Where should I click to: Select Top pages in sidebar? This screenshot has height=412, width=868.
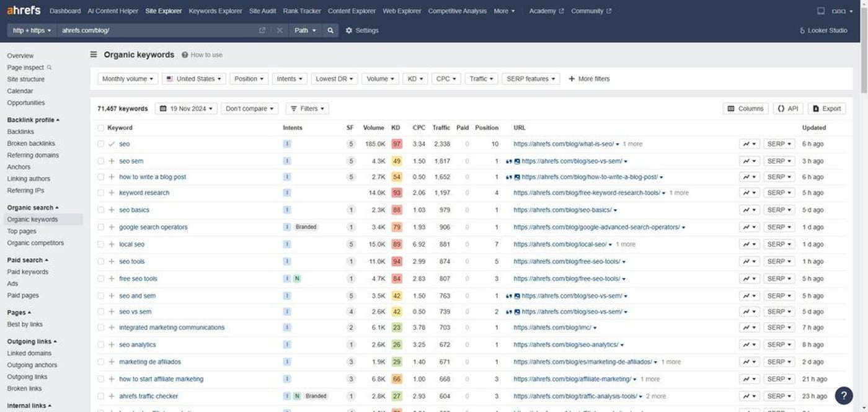(x=22, y=231)
